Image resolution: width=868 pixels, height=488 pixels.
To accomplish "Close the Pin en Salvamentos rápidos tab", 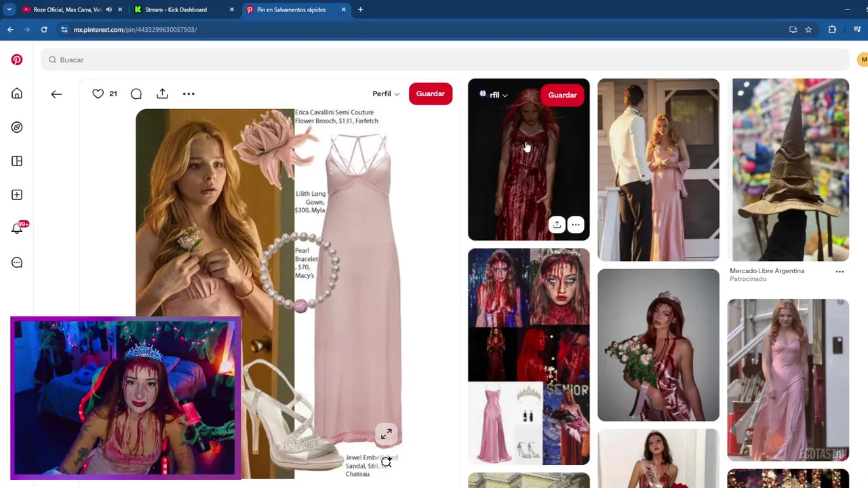I will point(343,9).
